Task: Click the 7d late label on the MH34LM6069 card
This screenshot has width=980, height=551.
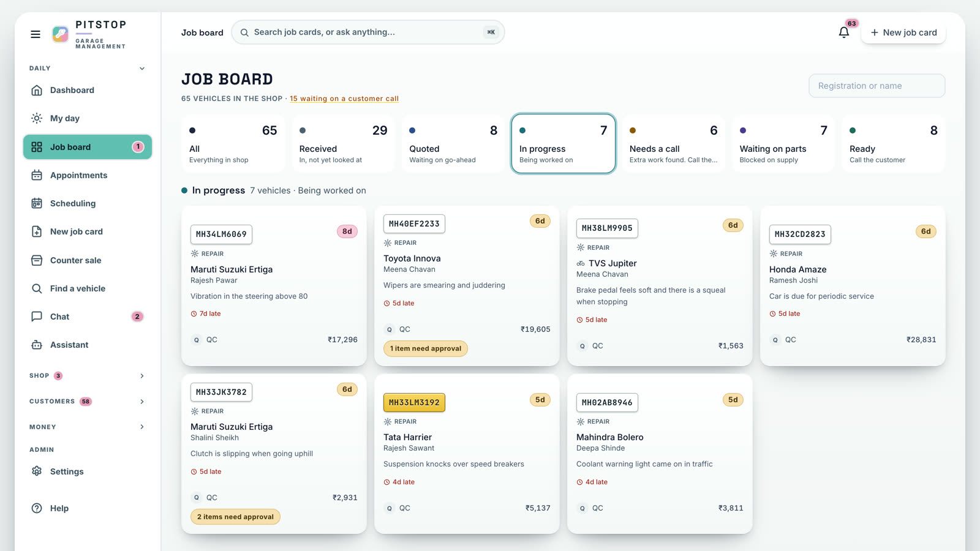Action: coord(206,313)
